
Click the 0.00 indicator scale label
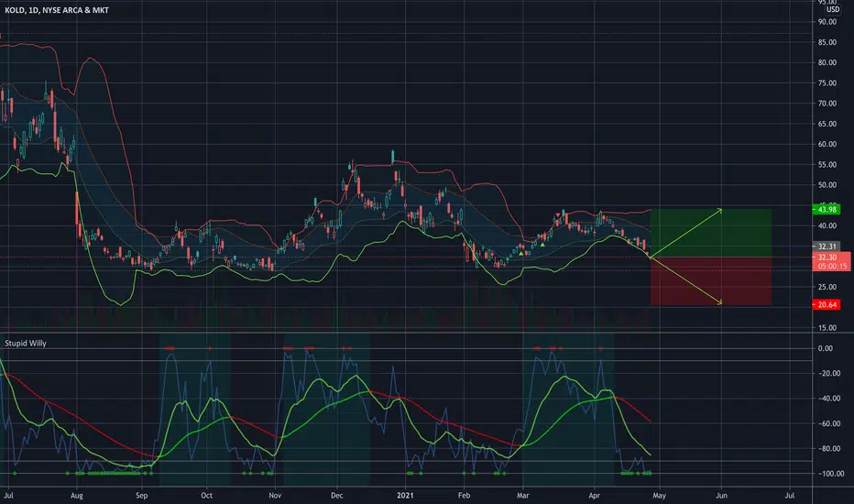tap(825, 349)
